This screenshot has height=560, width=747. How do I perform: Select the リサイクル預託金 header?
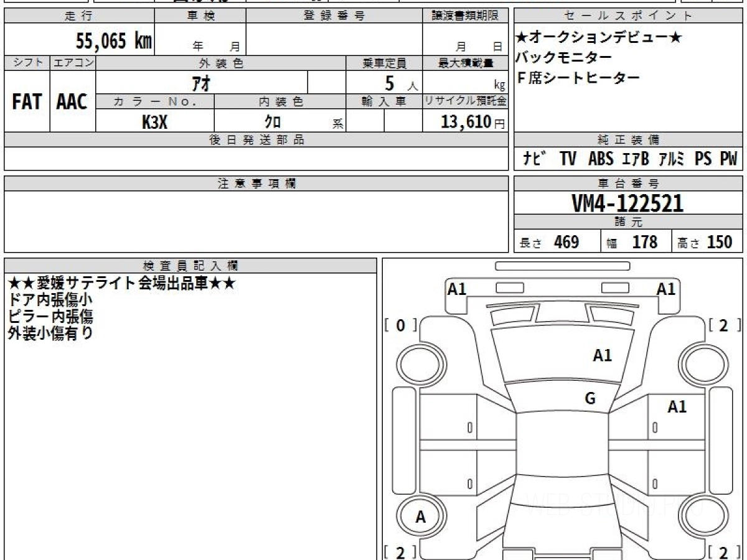465,101
